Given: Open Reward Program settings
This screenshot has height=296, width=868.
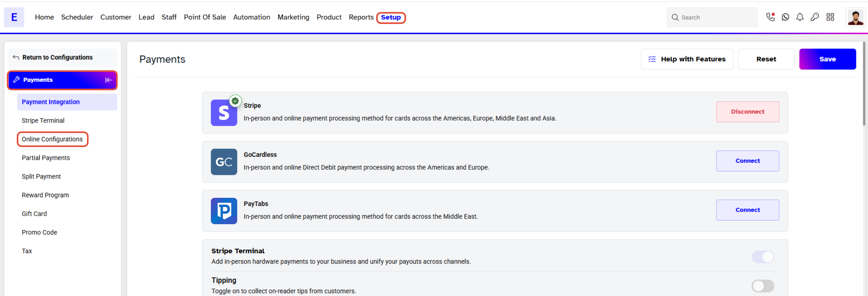Looking at the screenshot, I should [45, 195].
